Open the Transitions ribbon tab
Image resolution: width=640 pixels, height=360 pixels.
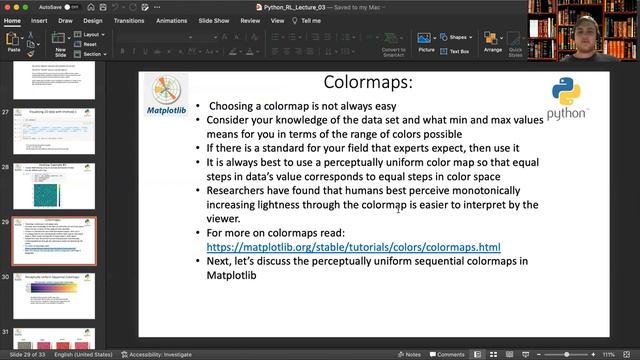(x=129, y=21)
